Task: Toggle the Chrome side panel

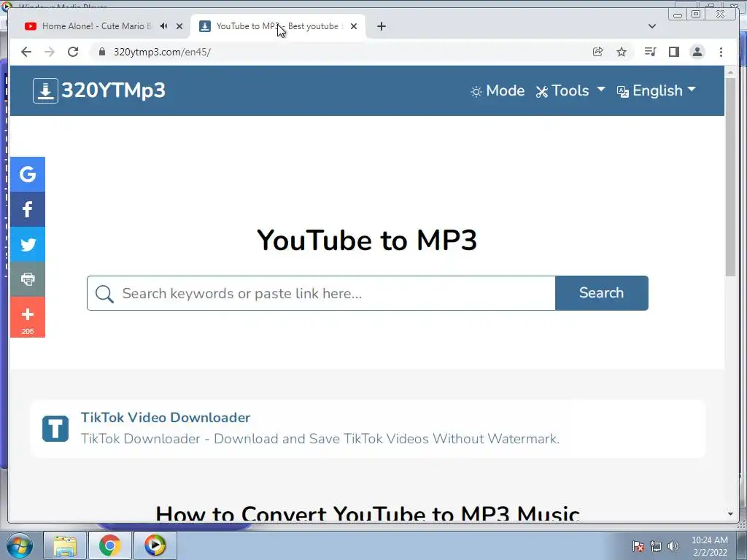Action: point(673,52)
